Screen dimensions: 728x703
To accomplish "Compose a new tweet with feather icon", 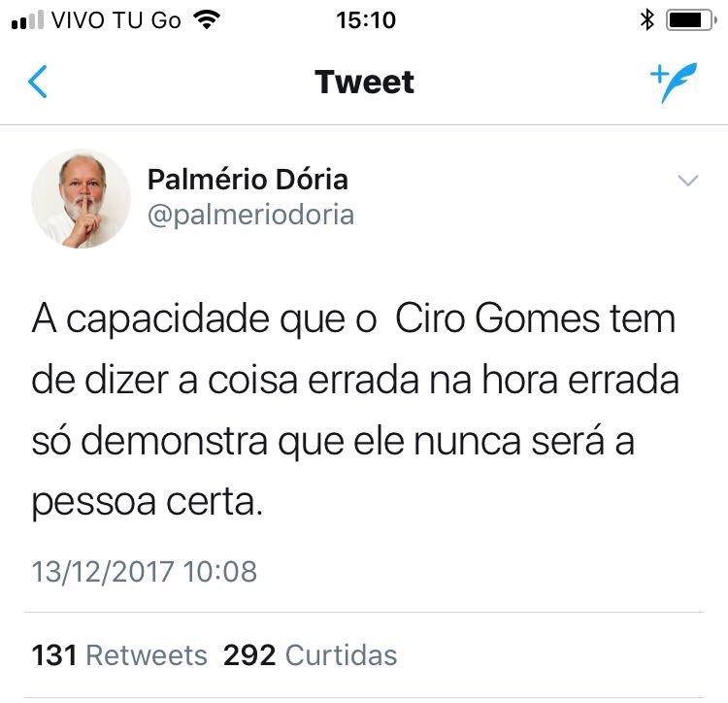I will [x=674, y=83].
